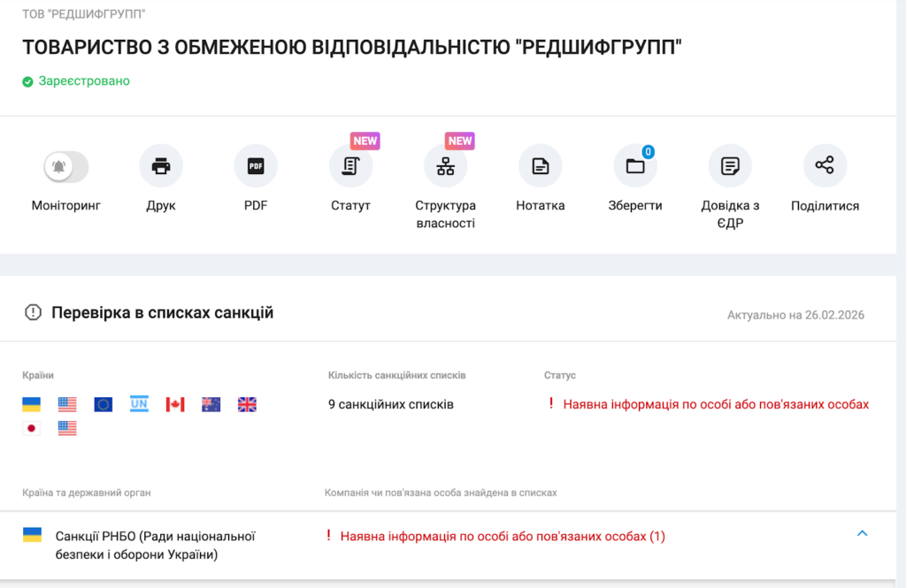Collapse the Санкції РНБО row chevron
The width and height of the screenshot is (906, 588).
pos(863,533)
